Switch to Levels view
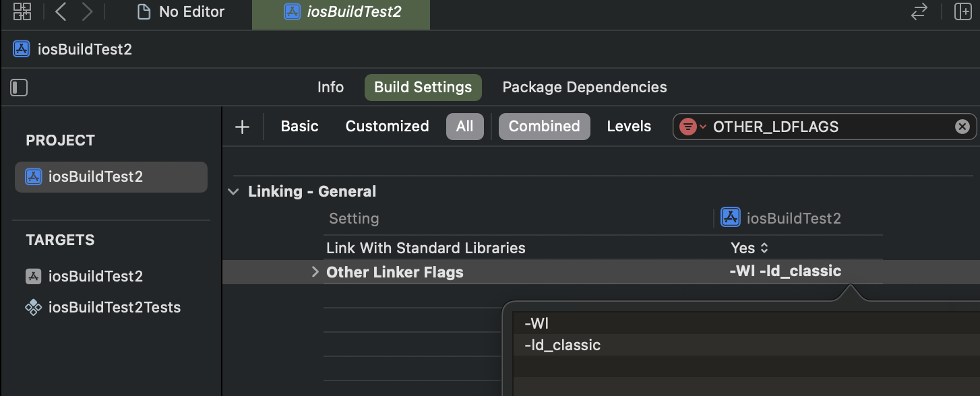The height and width of the screenshot is (396, 980). click(629, 127)
